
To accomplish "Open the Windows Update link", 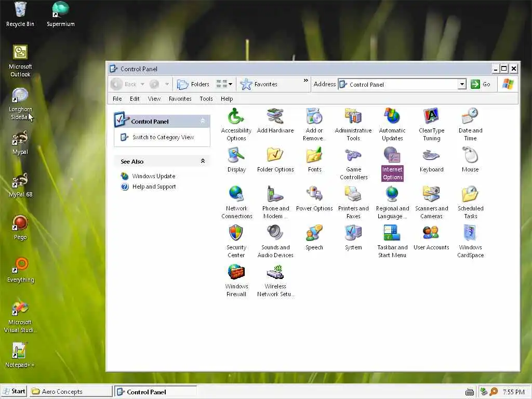I will pos(153,176).
